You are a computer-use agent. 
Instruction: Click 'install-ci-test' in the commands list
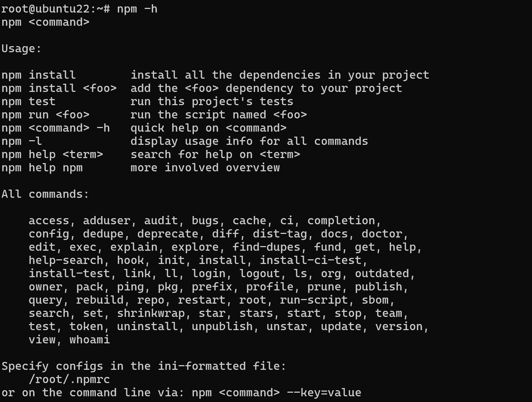click(311, 260)
